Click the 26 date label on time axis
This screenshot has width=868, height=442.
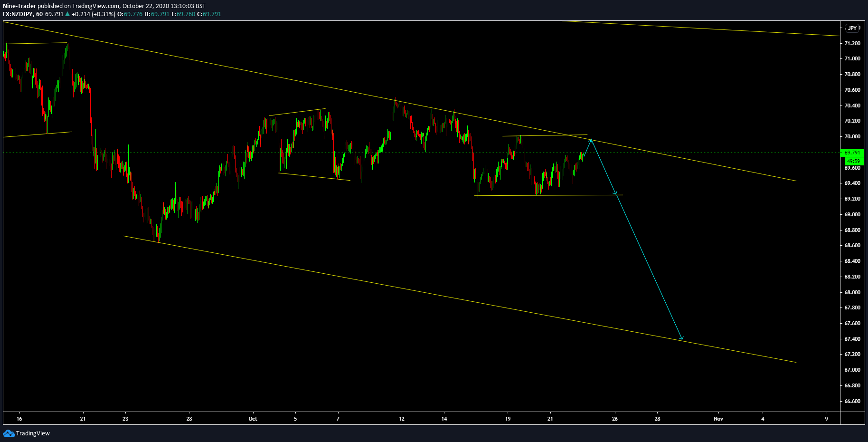coord(615,419)
